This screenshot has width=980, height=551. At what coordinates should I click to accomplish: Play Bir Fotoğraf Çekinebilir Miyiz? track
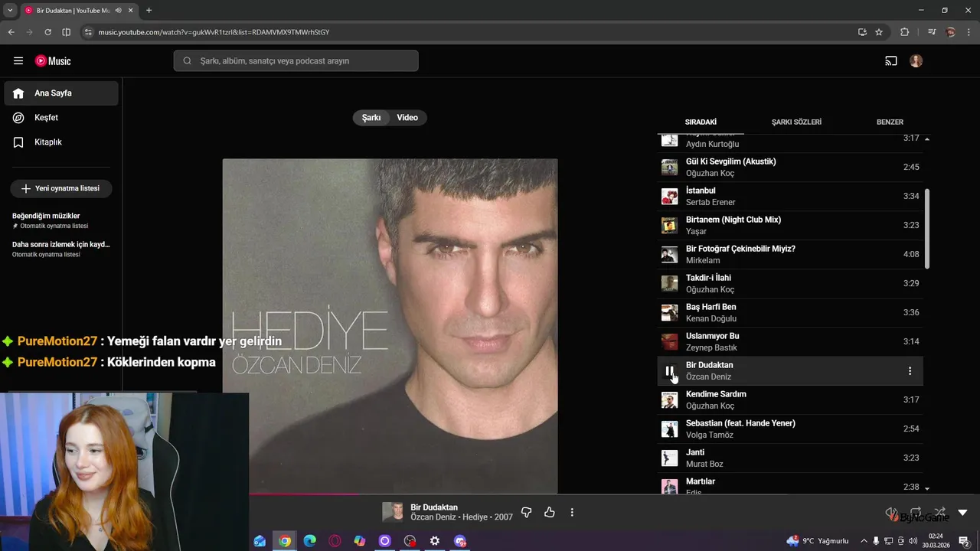(790, 254)
